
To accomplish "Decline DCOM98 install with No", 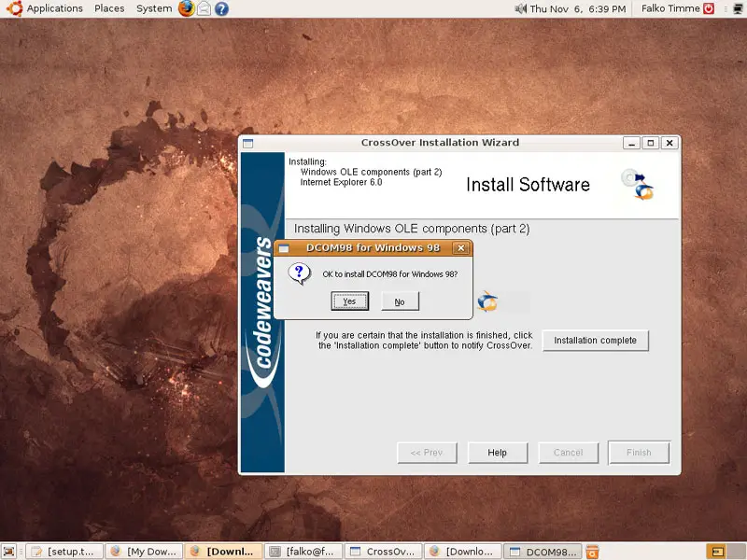I will tap(401, 301).
